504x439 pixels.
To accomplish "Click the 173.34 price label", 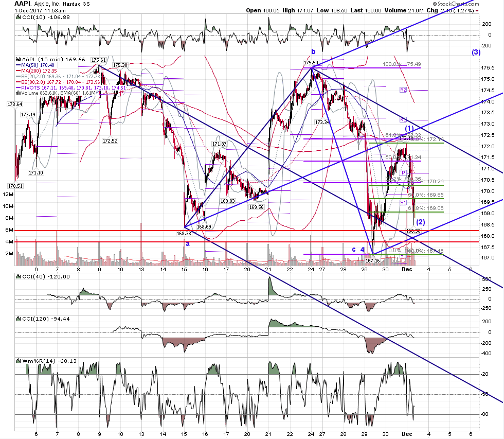I will pyautogui.click(x=322, y=122).
